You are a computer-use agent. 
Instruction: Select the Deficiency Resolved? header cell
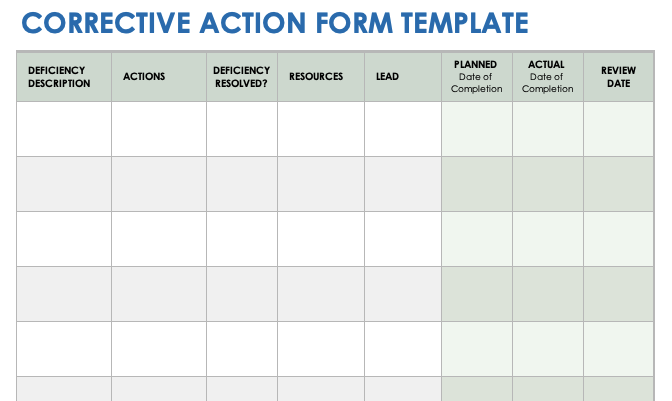(242, 77)
